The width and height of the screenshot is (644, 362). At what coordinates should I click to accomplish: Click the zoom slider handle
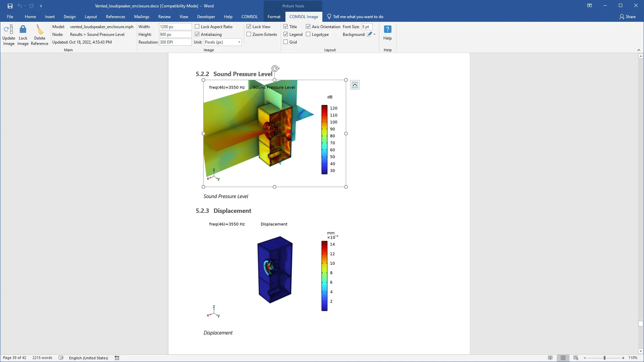click(x=604, y=358)
